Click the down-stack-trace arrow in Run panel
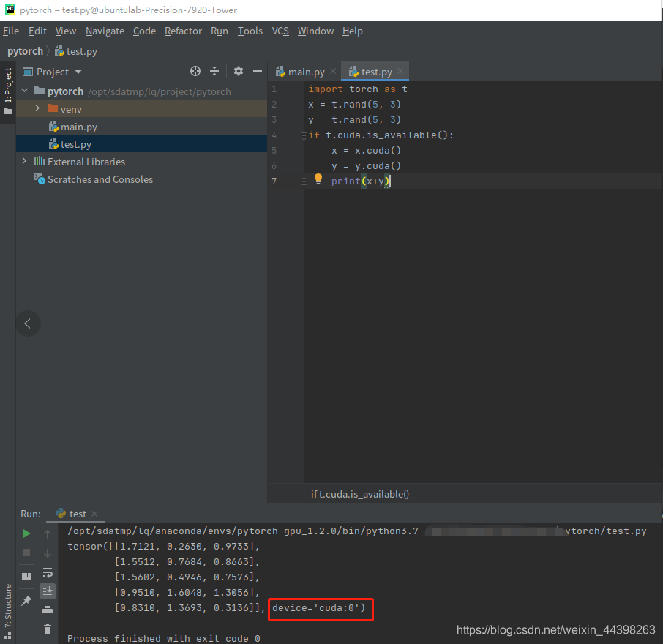Screen dimensions: 663x644 point(48,553)
